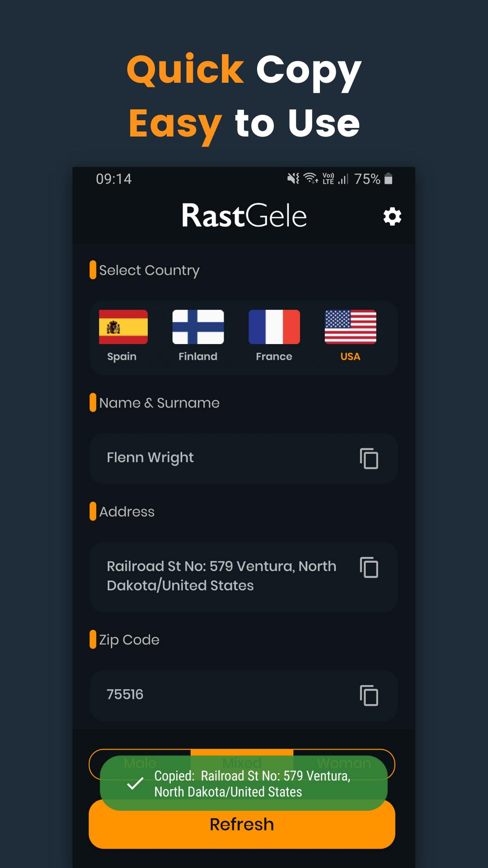Copy the Railroad St address
The image size is (488, 868).
(x=369, y=567)
